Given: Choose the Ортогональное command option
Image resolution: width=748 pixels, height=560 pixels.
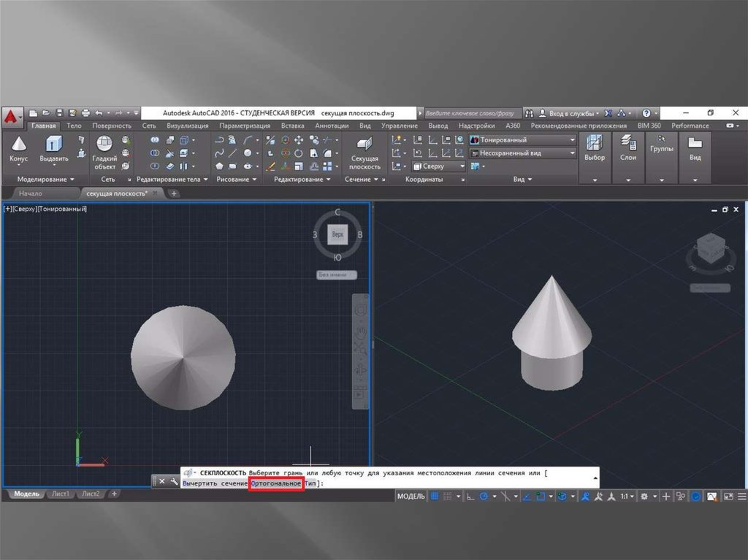Looking at the screenshot, I should click(x=275, y=483).
